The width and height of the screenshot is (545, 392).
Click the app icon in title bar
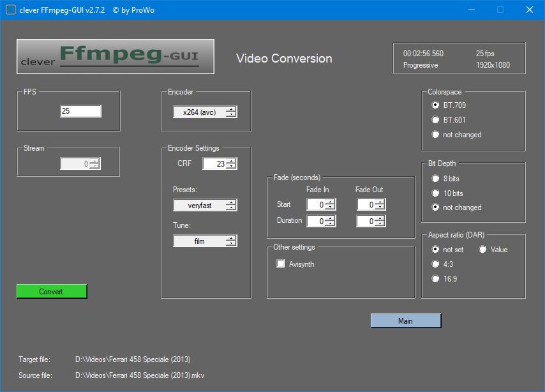click(x=10, y=10)
